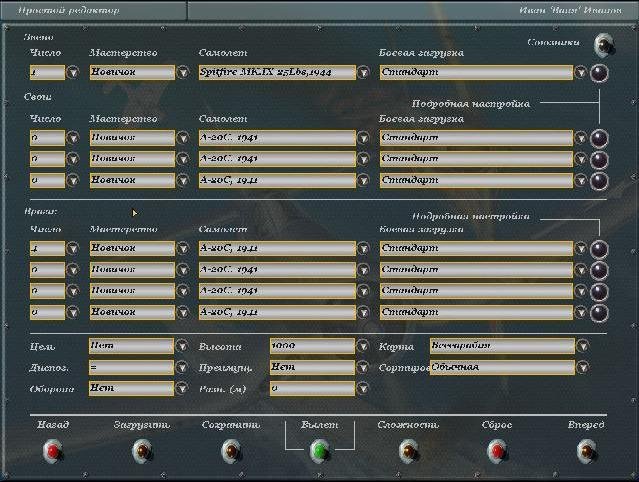Viewport: 639px width, 482px height.
Task: Click the red Назад button
Action: click(x=53, y=451)
